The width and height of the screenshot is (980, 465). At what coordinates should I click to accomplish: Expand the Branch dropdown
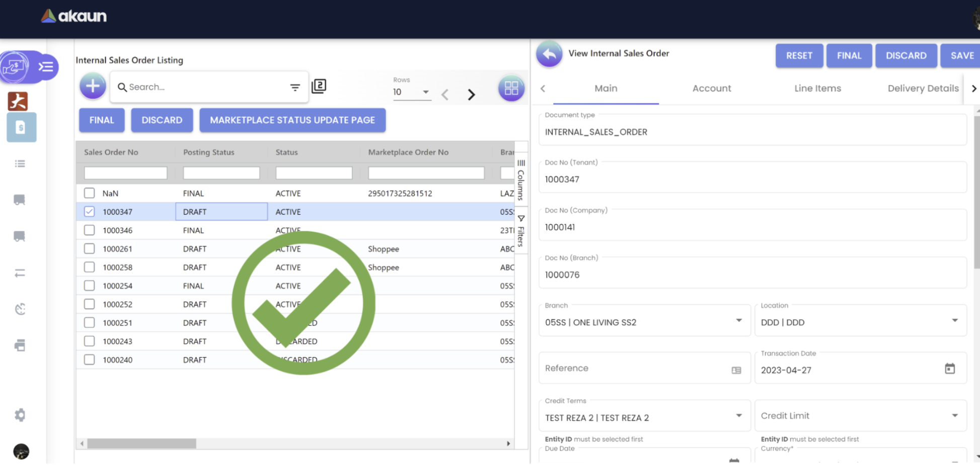pos(738,321)
